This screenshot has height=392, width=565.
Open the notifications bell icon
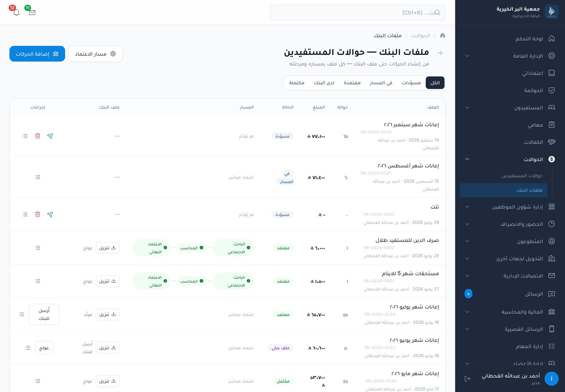click(x=17, y=13)
